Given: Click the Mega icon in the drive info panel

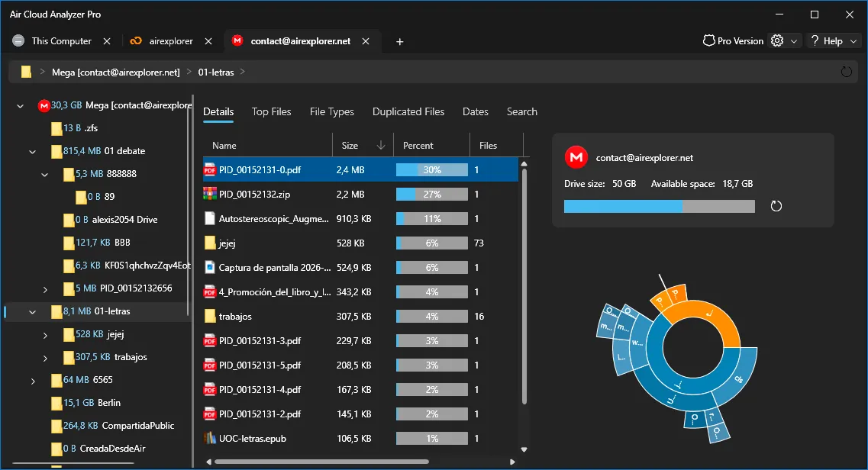Looking at the screenshot, I should tap(576, 158).
